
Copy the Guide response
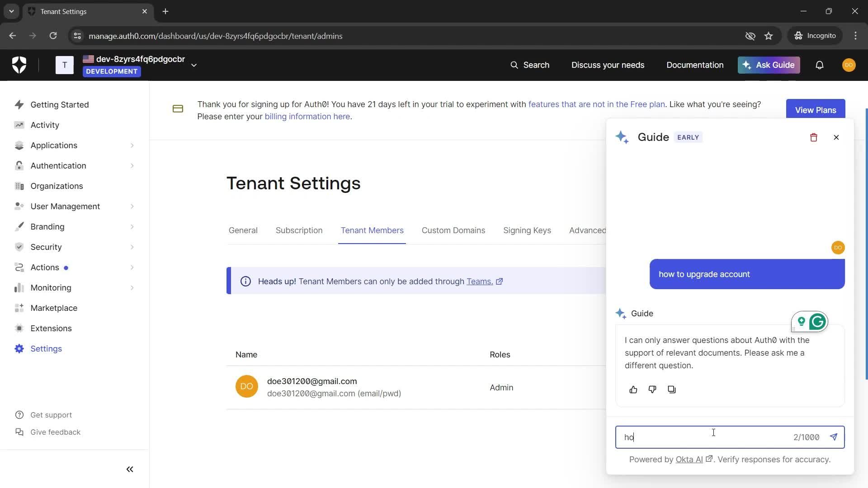coord(671,389)
